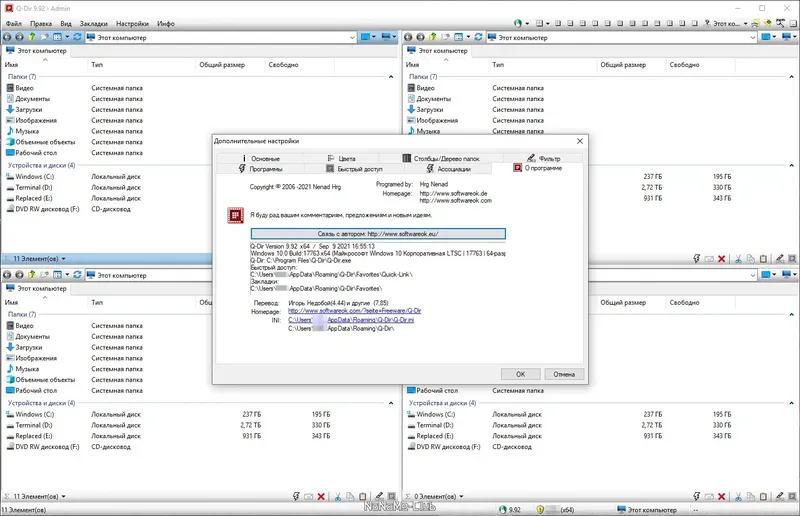Switch to the Быстрый доступ tab
Viewport: 800px width, 516px height.
point(354,168)
